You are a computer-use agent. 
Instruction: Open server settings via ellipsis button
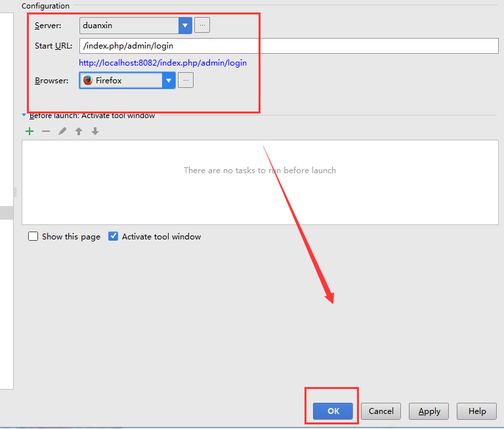pos(202,25)
